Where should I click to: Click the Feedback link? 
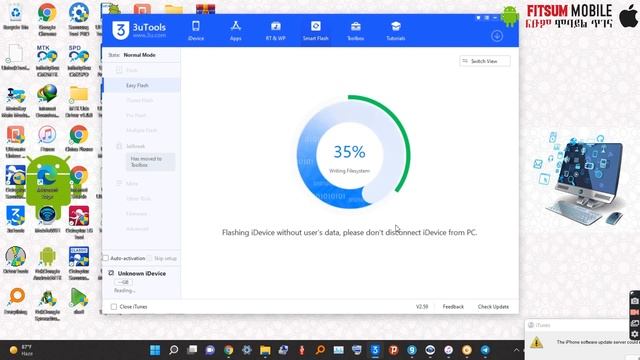[x=453, y=307]
